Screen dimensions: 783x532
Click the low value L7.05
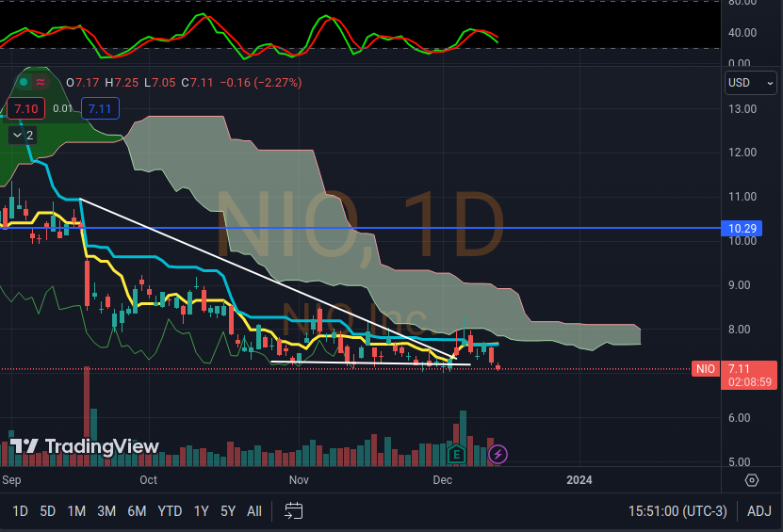160,82
